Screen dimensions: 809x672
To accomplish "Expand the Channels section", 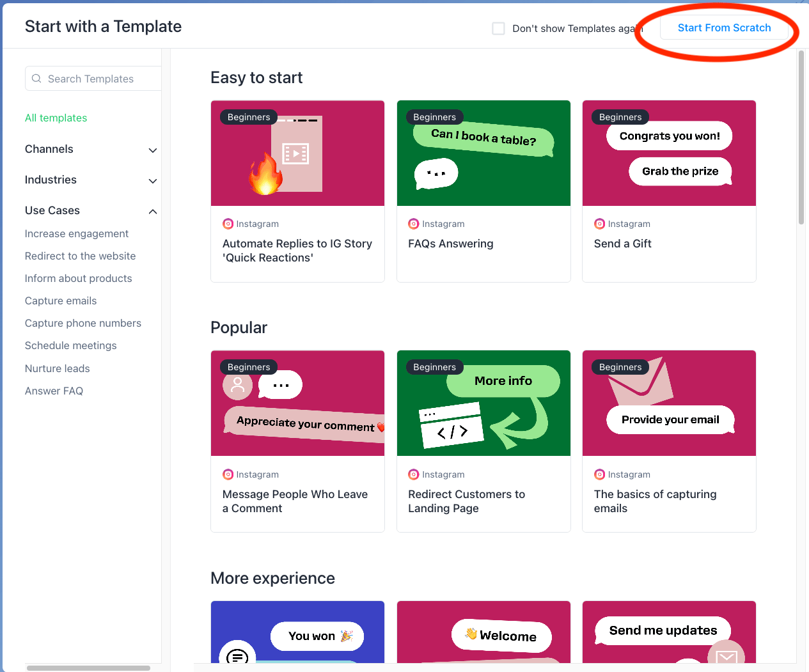I will click(91, 149).
